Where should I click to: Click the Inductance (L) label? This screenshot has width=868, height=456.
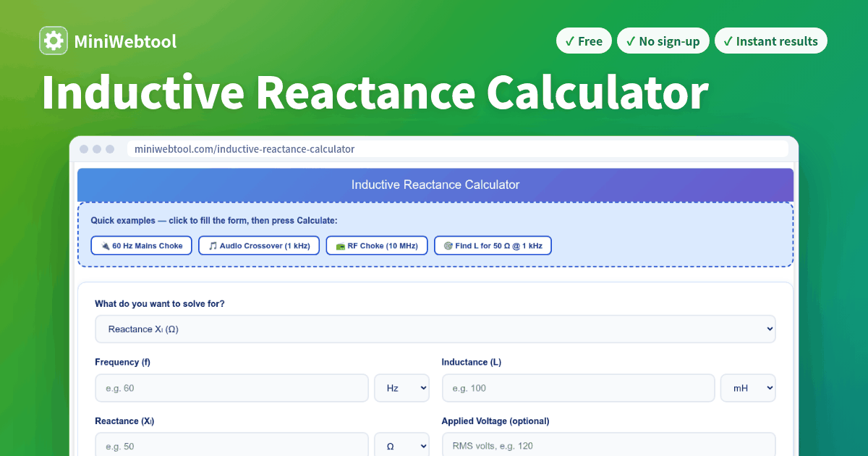click(x=472, y=362)
